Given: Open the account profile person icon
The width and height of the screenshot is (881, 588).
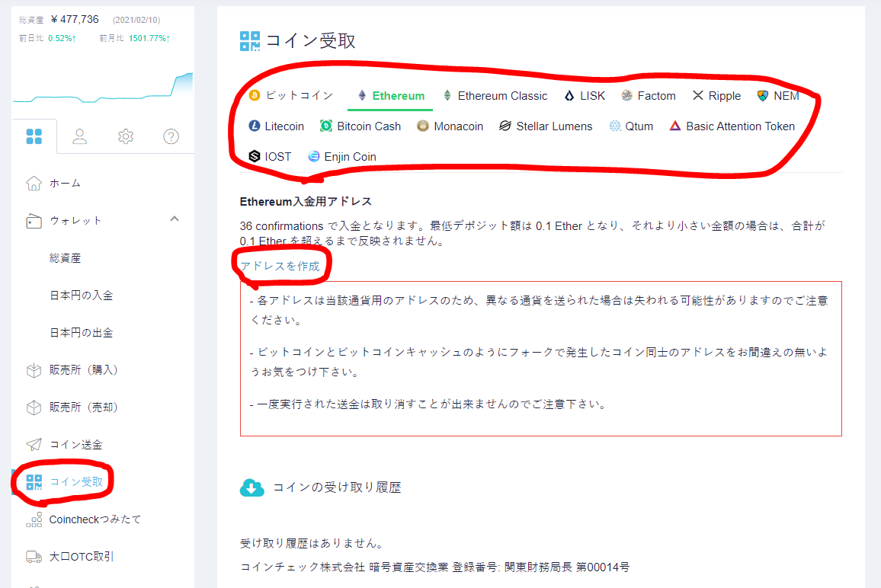Looking at the screenshot, I should coord(80,136).
